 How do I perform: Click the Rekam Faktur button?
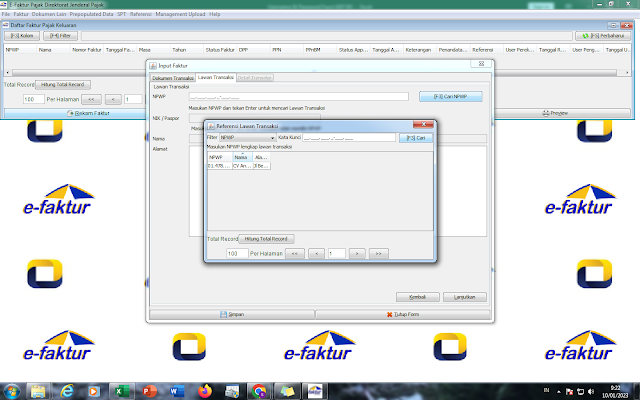point(88,113)
